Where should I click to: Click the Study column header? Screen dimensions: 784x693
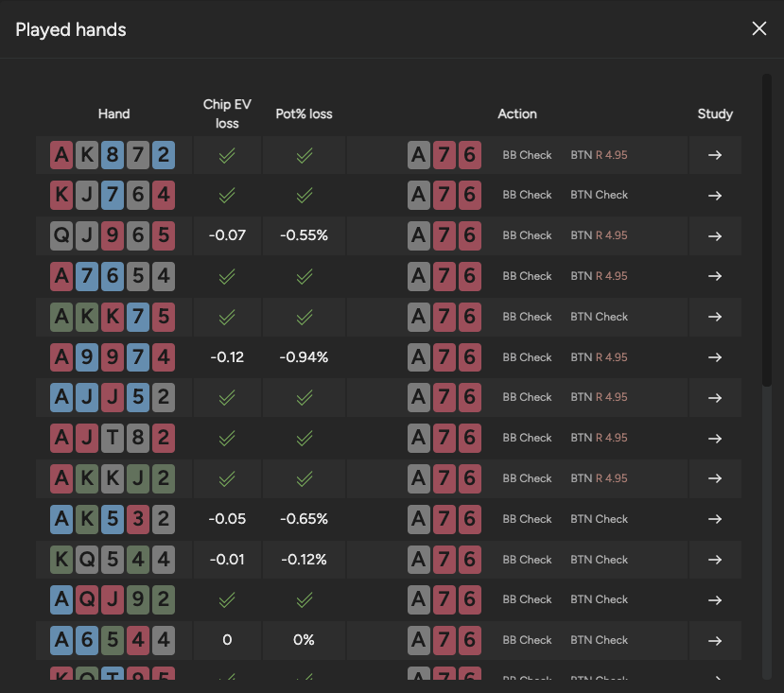[715, 114]
